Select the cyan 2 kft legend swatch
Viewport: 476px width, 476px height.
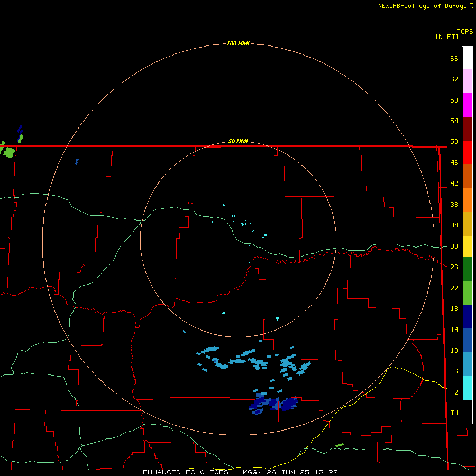tap(467, 388)
